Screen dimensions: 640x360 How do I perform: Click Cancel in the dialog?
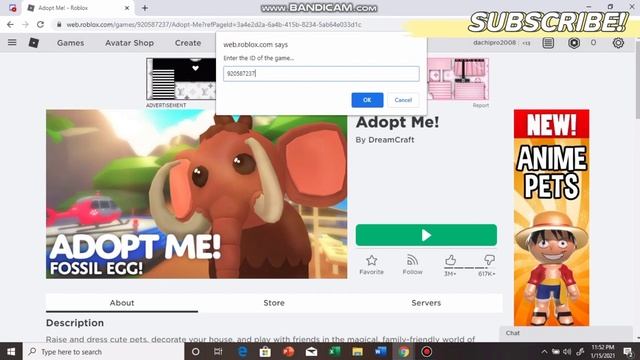tap(403, 100)
